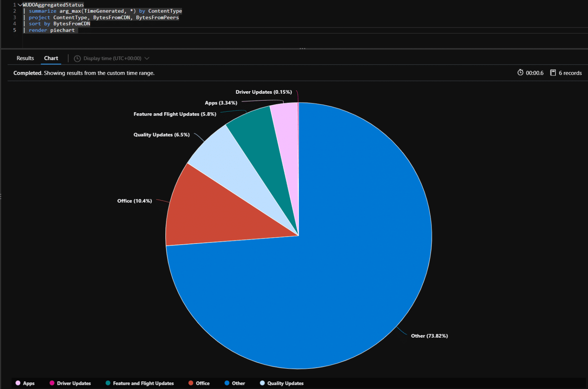The height and width of the screenshot is (389, 588).
Task: Click the 6 records count
Action: (569, 73)
